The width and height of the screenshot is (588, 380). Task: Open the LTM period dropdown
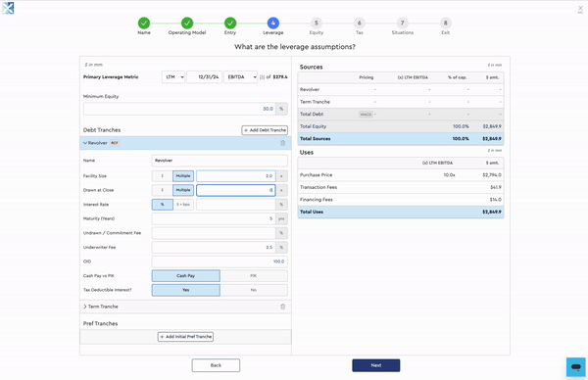(173, 76)
